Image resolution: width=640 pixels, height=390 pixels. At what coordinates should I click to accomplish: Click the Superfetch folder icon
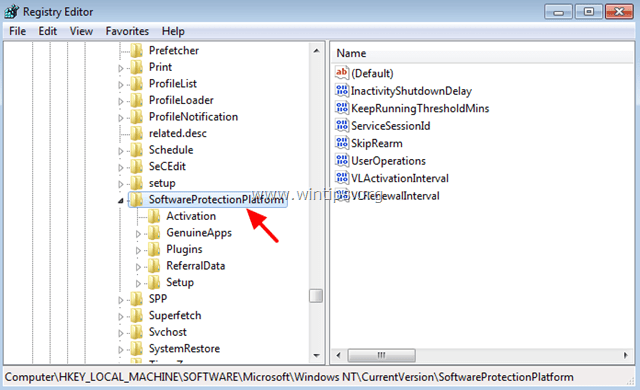(x=137, y=316)
